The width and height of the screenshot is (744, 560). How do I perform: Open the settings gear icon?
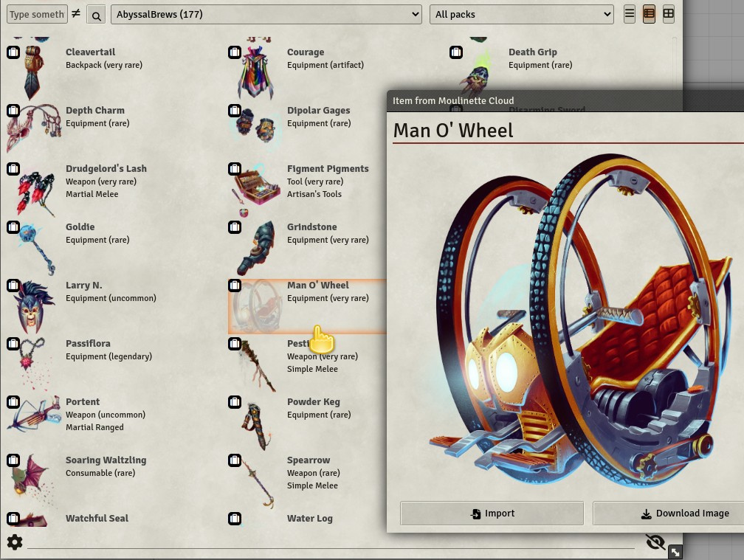(x=15, y=542)
